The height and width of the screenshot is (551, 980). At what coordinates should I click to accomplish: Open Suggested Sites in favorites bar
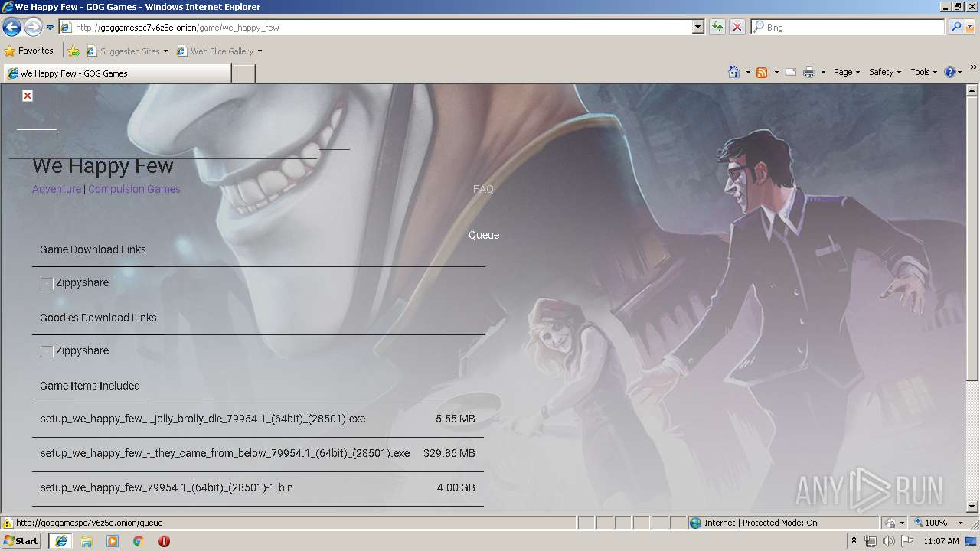point(126,51)
